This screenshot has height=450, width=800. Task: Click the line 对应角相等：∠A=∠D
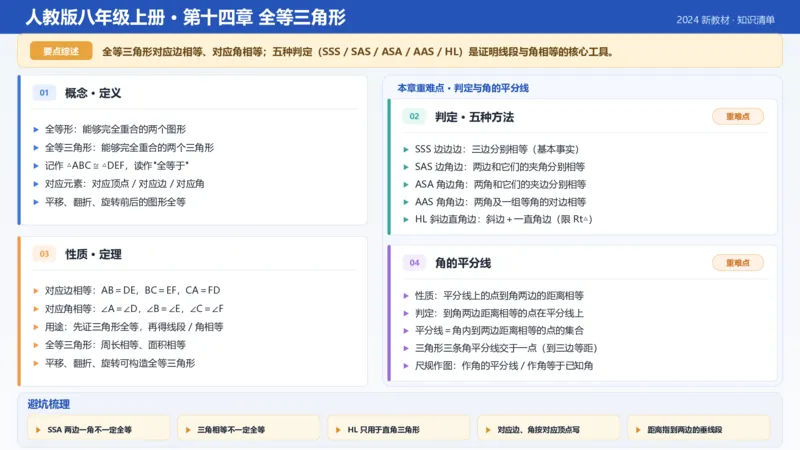tap(134, 309)
